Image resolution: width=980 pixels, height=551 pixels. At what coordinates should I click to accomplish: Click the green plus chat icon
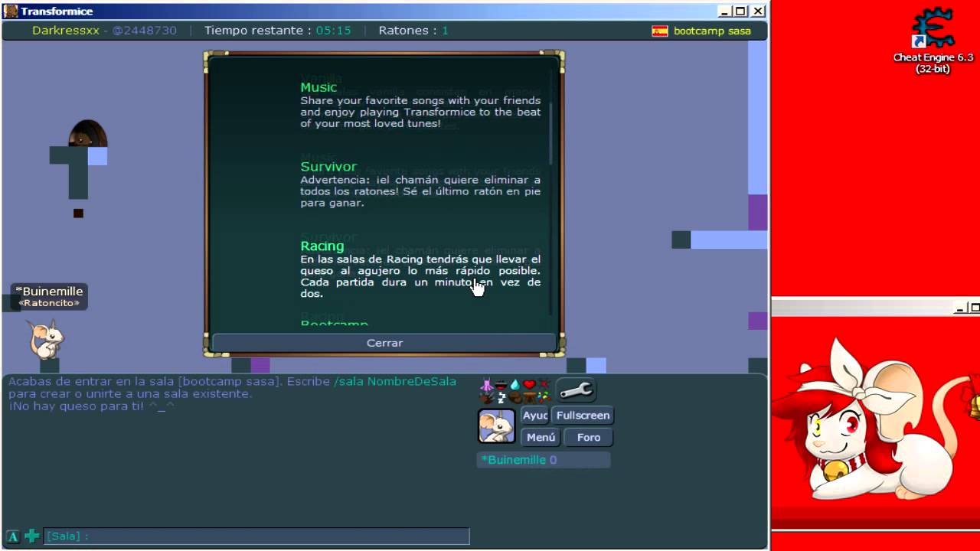(x=31, y=536)
